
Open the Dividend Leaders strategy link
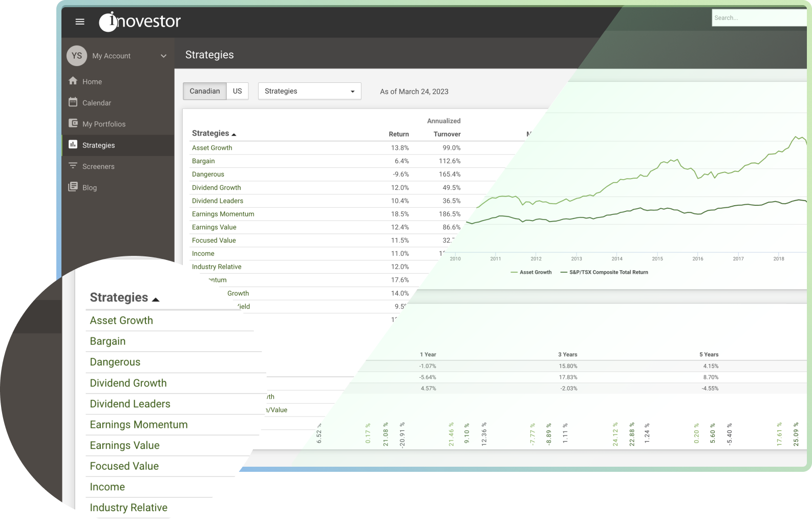tap(218, 201)
